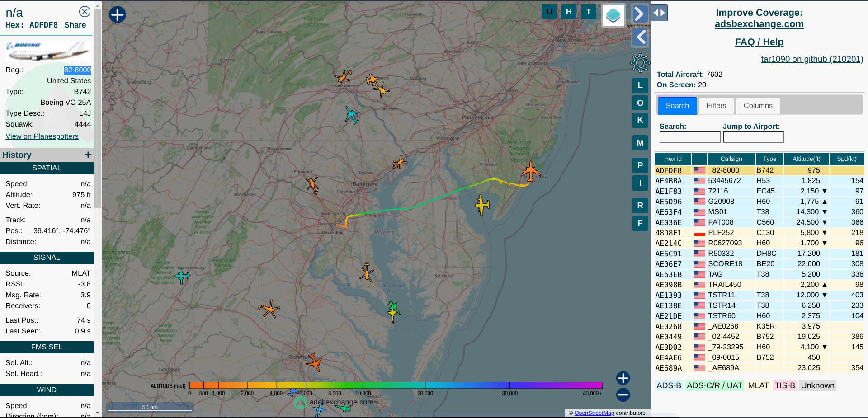Sort table by flag column header
868x418 pixels.
pos(699,159)
